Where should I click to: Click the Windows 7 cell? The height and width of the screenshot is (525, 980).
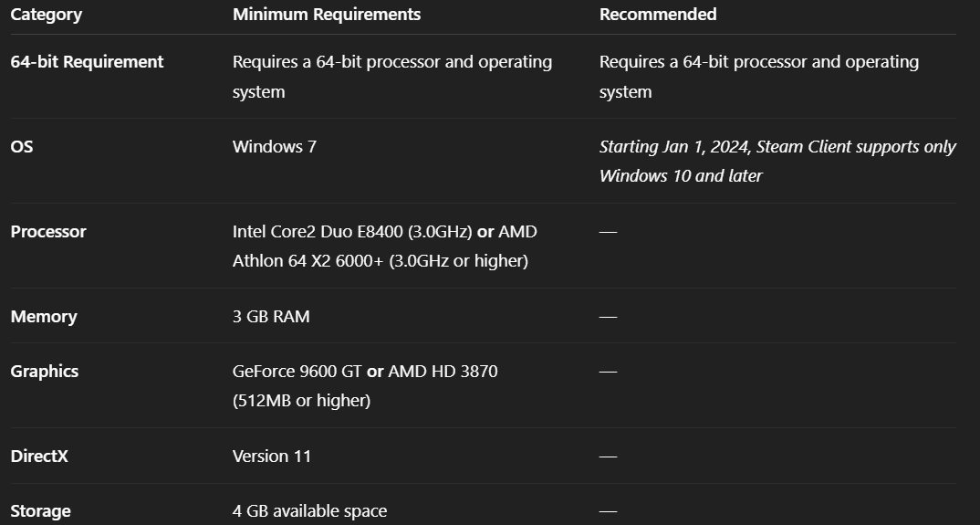click(274, 147)
